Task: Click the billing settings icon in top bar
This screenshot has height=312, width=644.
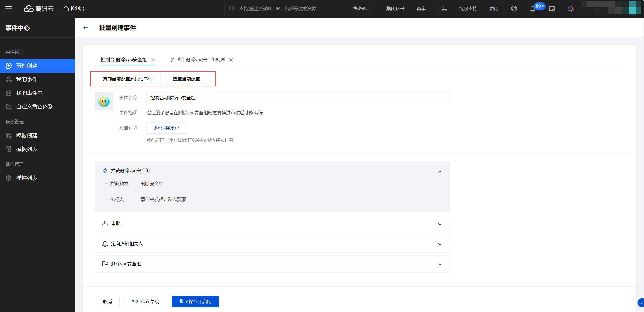Action: (552, 9)
